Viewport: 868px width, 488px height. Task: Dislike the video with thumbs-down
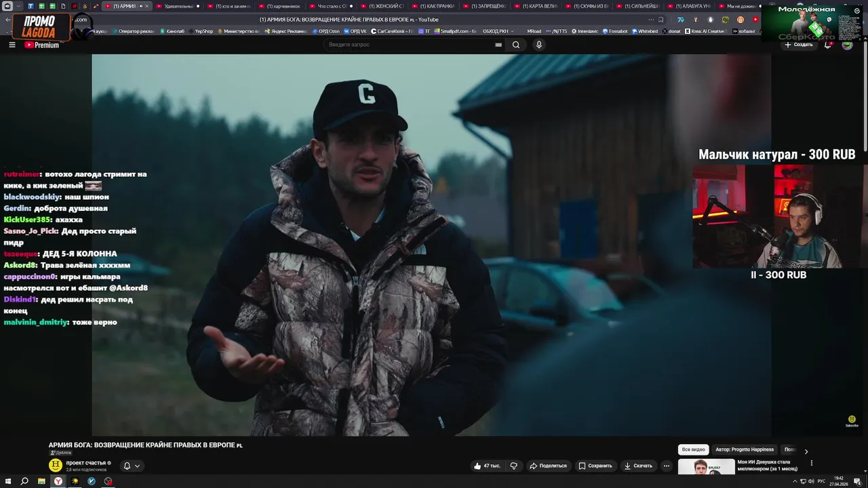513,466
